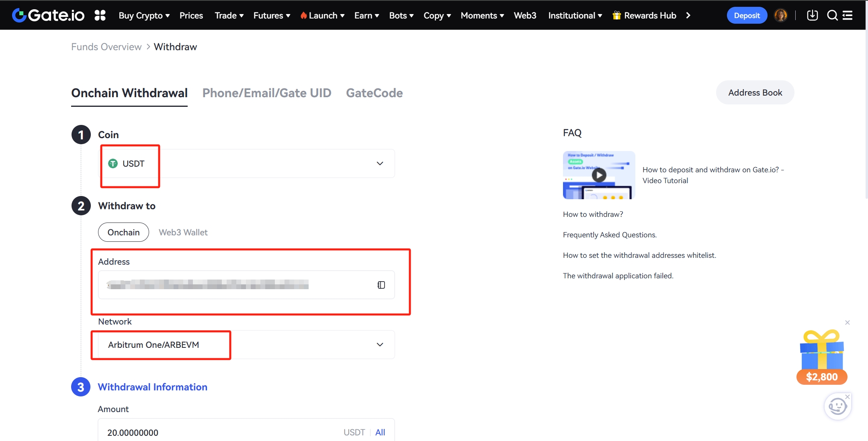Close the gift promotion popup

847,323
